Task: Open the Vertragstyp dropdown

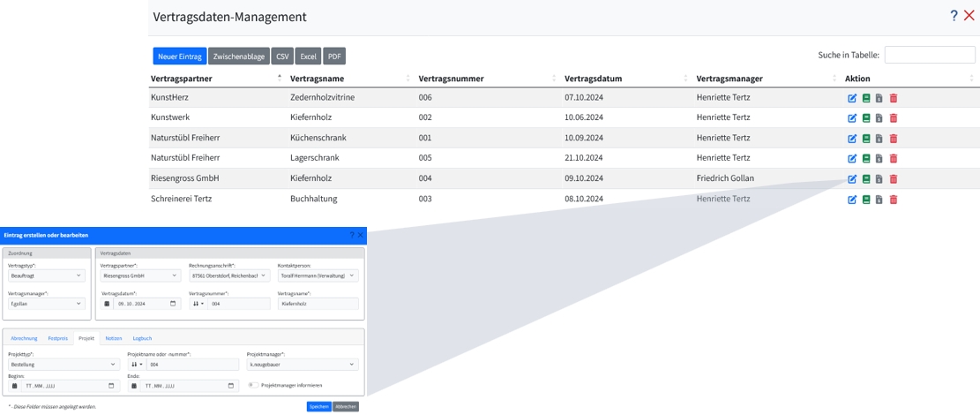Action: [46, 275]
